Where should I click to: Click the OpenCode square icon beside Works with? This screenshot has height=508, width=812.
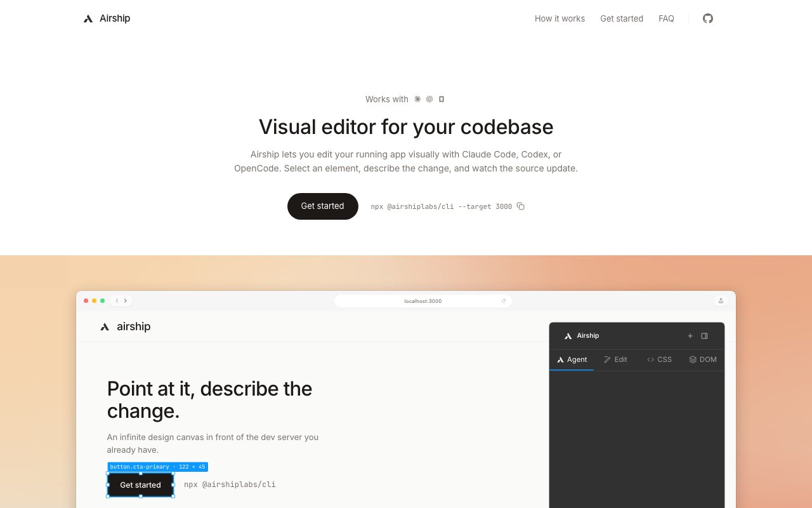click(x=442, y=99)
